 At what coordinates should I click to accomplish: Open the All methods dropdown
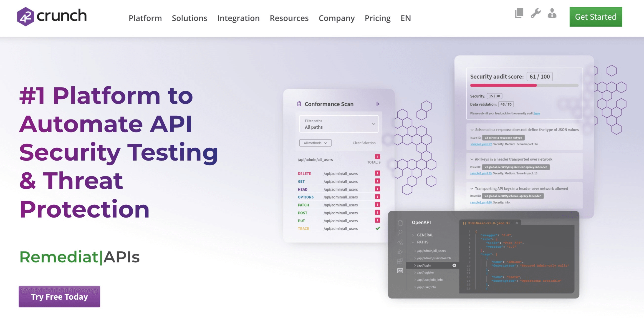tap(315, 143)
